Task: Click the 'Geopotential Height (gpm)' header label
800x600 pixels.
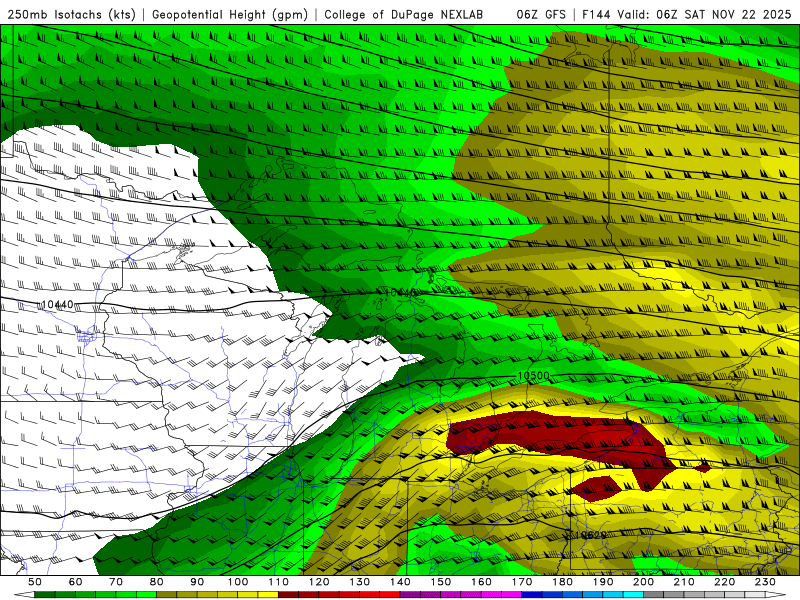Action: pos(230,15)
